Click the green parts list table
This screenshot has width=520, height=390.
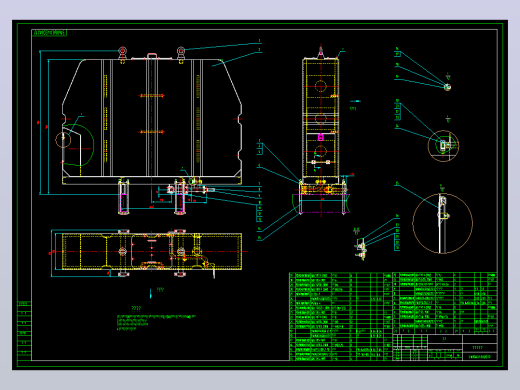pos(393,316)
